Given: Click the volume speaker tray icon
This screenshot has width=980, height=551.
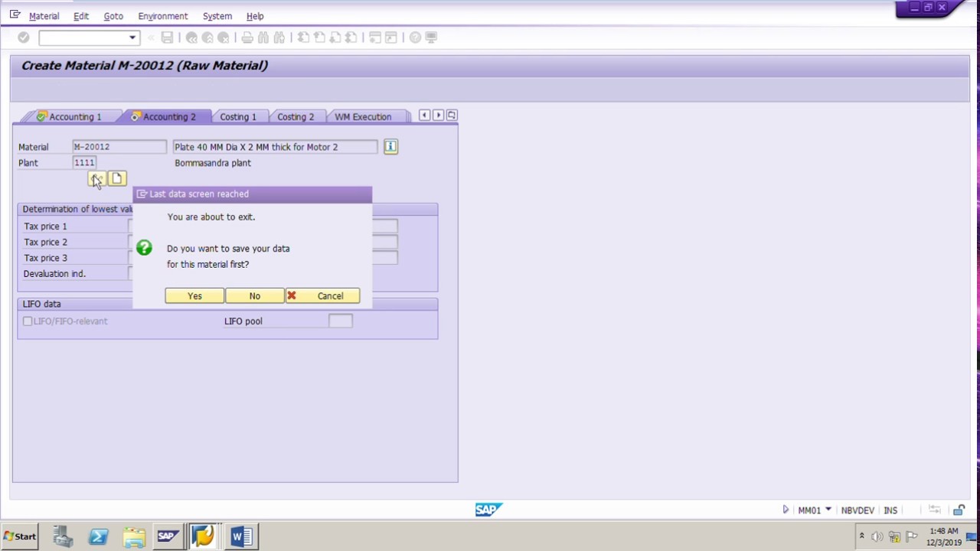Looking at the screenshot, I should (x=877, y=536).
